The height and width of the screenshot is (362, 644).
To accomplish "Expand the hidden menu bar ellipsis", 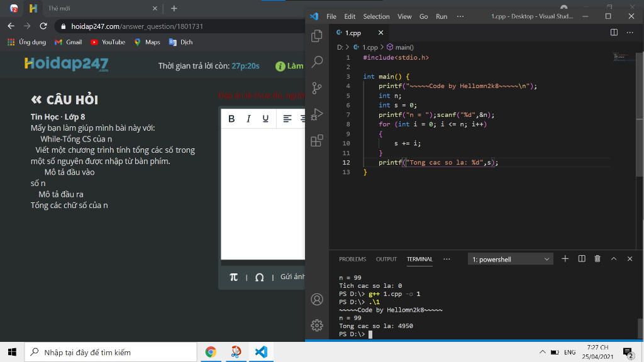I will pyautogui.click(x=460, y=16).
